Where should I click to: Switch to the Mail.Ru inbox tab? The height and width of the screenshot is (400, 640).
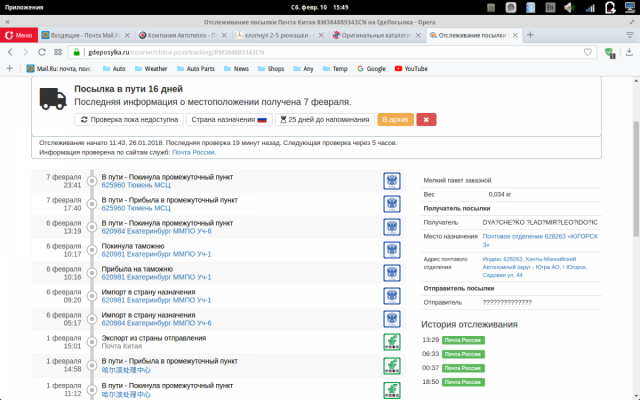[85, 36]
